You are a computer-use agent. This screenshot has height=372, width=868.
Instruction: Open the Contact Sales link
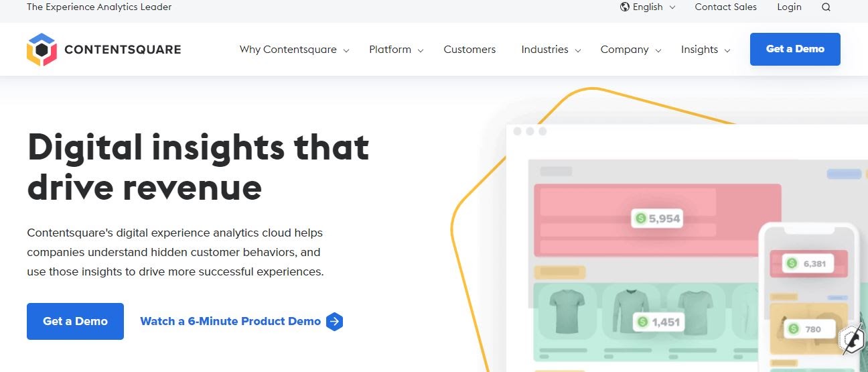click(726, 7)
